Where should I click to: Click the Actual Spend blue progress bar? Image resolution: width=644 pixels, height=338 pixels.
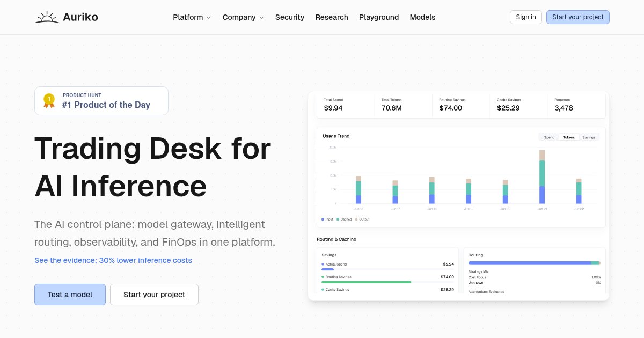[327, 269]
